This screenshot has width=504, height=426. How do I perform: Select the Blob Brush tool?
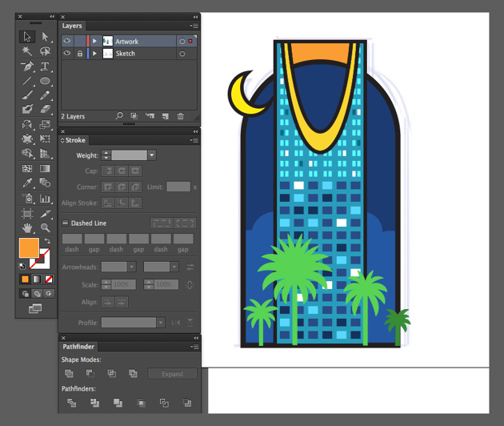[x=27, y=110]
